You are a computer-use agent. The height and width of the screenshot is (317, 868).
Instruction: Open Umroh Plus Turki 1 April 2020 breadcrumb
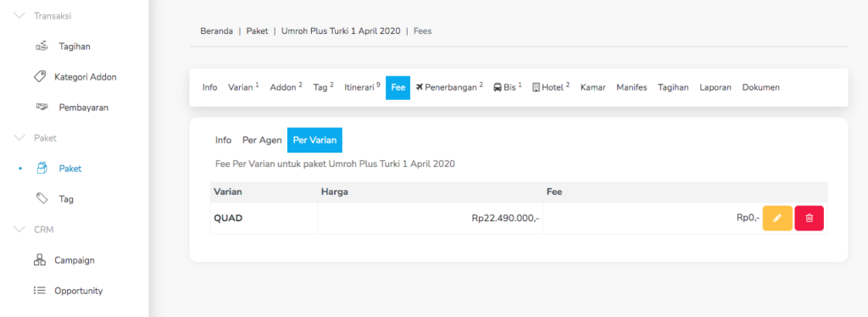tap(341, 31)
